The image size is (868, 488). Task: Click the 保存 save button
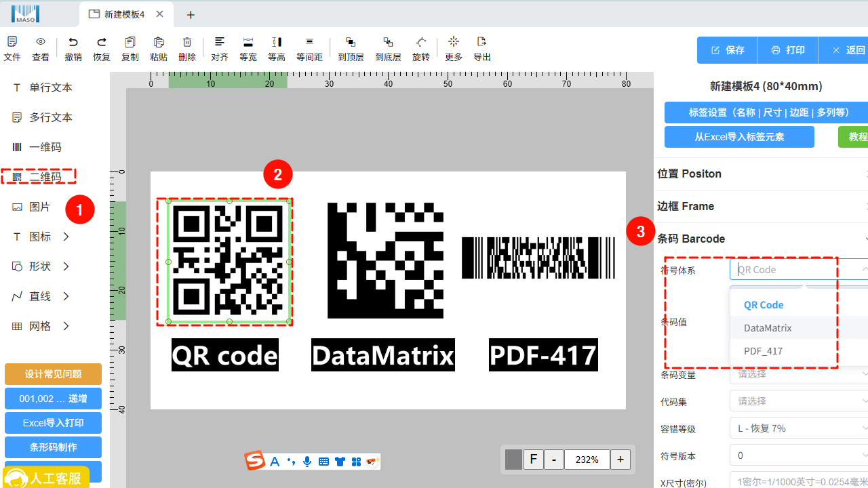[728, 50]
